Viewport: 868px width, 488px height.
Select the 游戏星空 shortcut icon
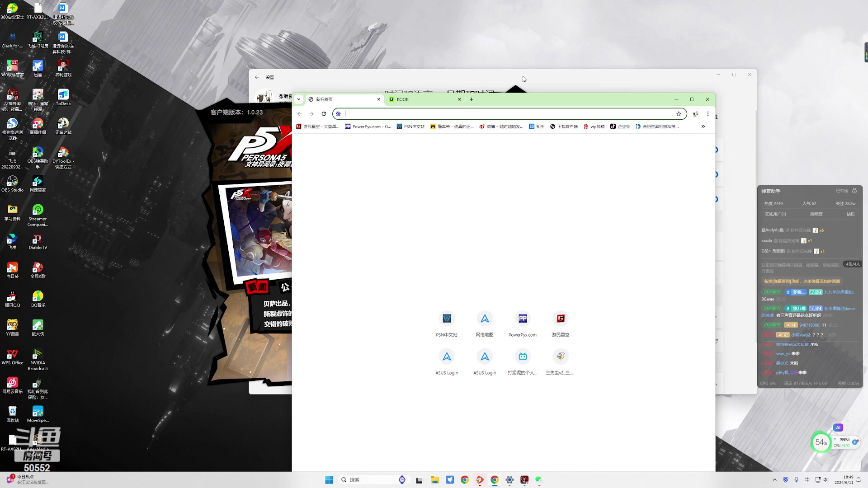point(561,318)
